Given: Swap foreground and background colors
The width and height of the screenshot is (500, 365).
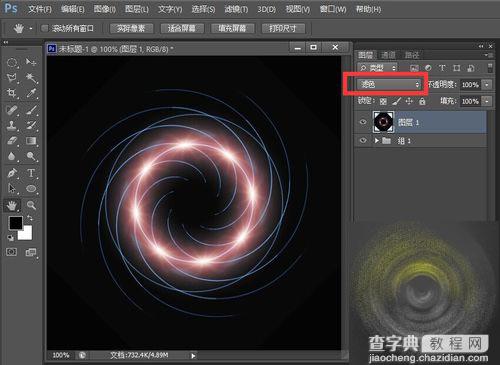Looking at the screenshot, I should point(30,218).
